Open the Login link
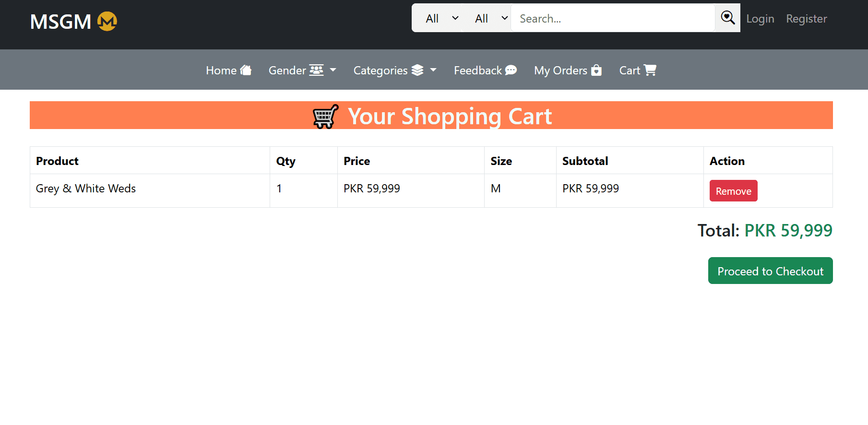Viewport: 868px width, 425px height. 760,19
